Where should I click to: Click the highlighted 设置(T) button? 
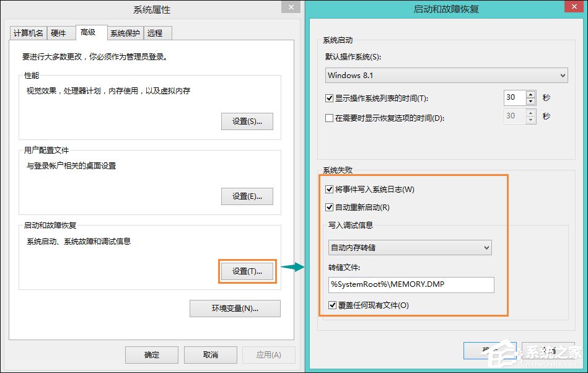[247, 271]
